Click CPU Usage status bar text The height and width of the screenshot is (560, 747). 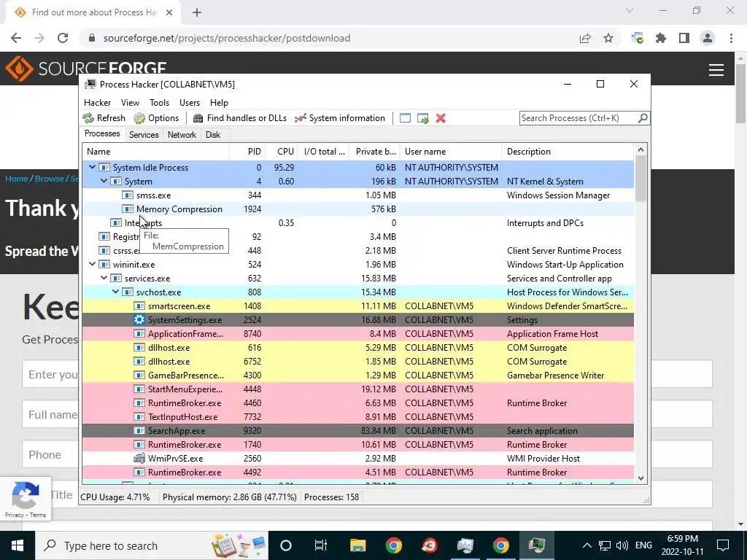(115, 497)
